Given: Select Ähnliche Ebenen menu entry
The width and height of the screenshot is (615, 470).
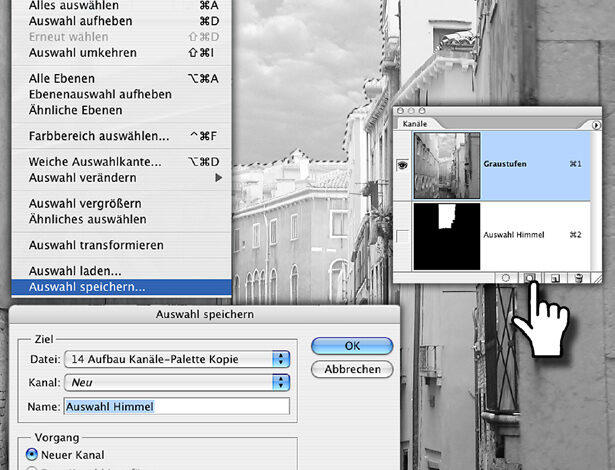Looking at the screenshot, I should coord(122,110).
